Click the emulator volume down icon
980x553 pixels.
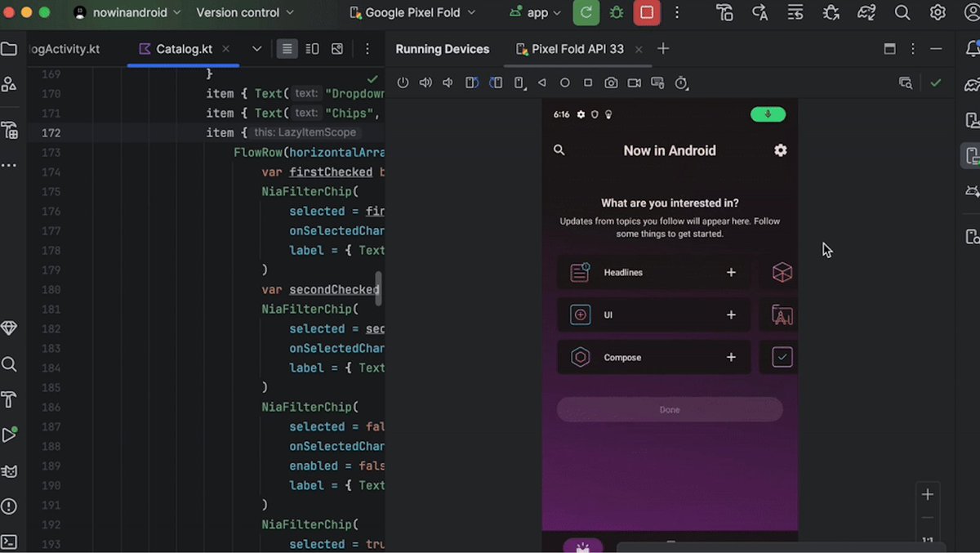pyautogui.click(x=448, y=83)
